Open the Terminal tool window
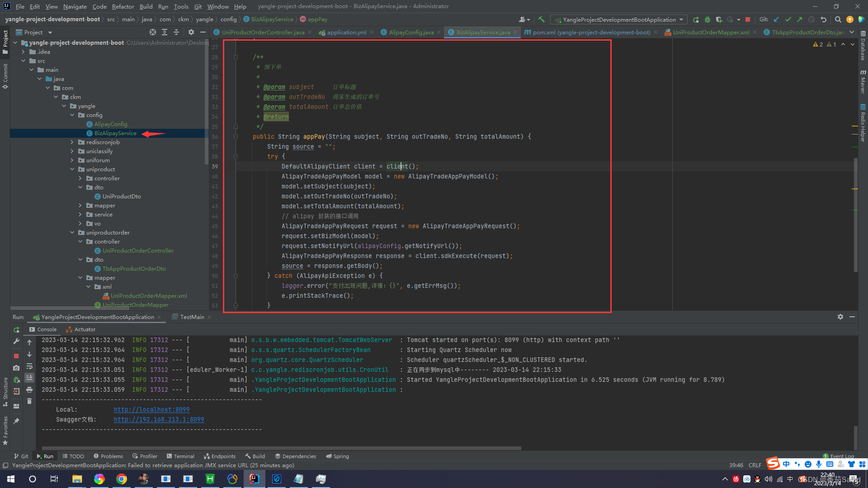Image resolution: width=868 pixels, height=488 pixels. 180,456
